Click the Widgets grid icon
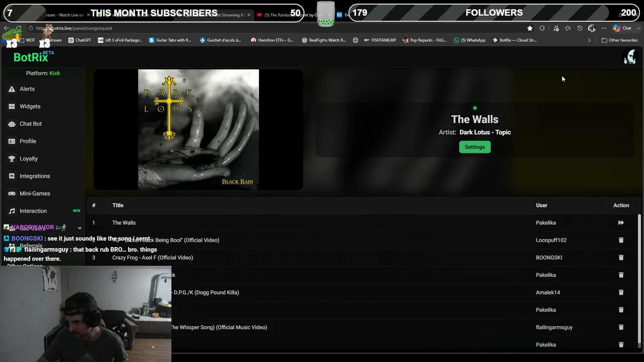This screenshot has height=362, width=644. point(12,107)
